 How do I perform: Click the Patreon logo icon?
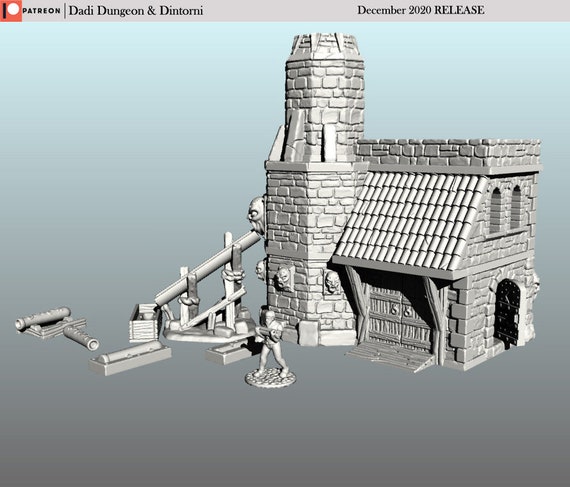[11, 11]
